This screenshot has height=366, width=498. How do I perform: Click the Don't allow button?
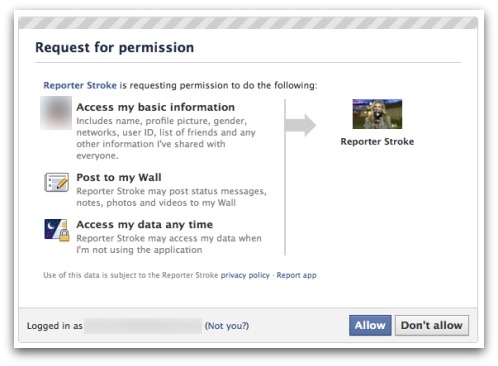point(432,325)
